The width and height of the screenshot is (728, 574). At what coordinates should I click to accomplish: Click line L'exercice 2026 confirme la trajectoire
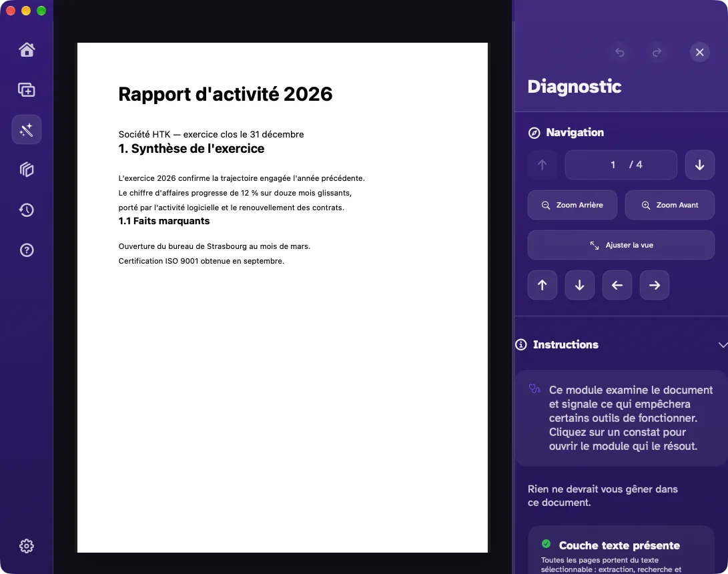point(242,178)
